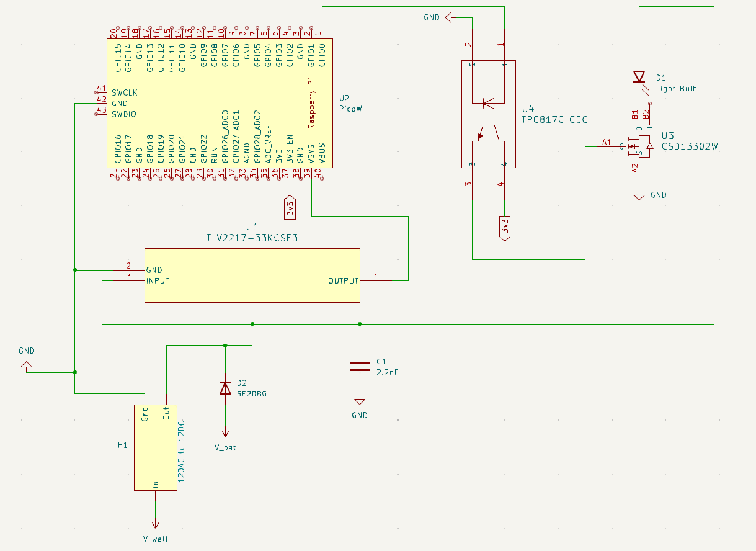Select the wire junction above capacitor C1

359,324
